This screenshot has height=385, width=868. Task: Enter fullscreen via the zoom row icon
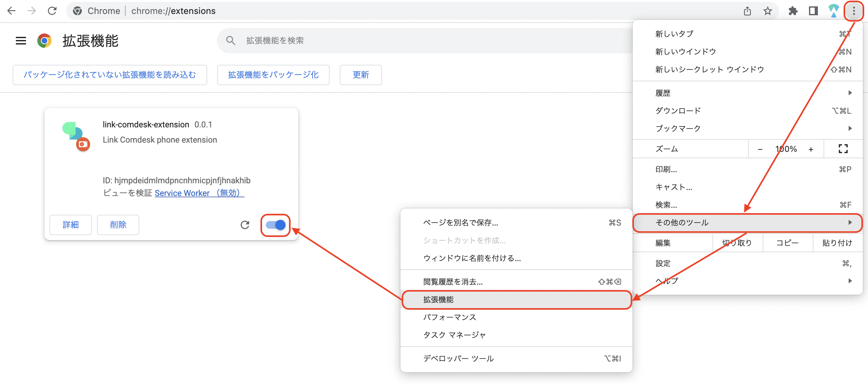[843, 149]
